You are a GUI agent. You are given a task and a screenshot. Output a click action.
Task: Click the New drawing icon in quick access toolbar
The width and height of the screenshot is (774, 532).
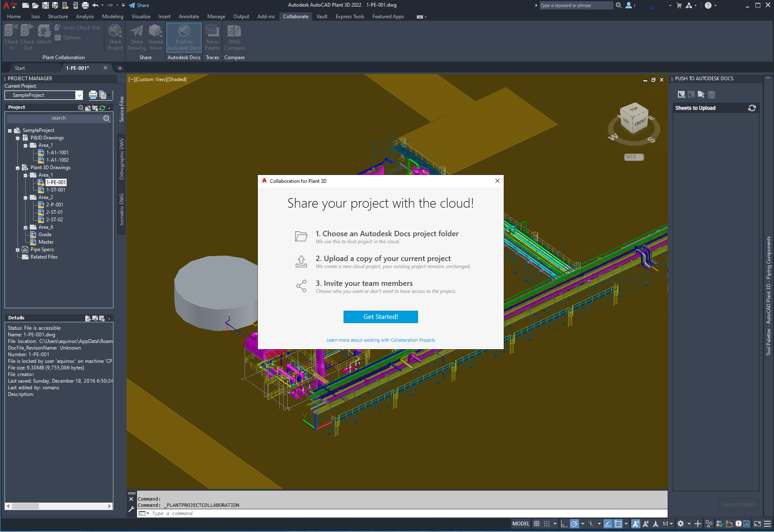coord(25,5)
